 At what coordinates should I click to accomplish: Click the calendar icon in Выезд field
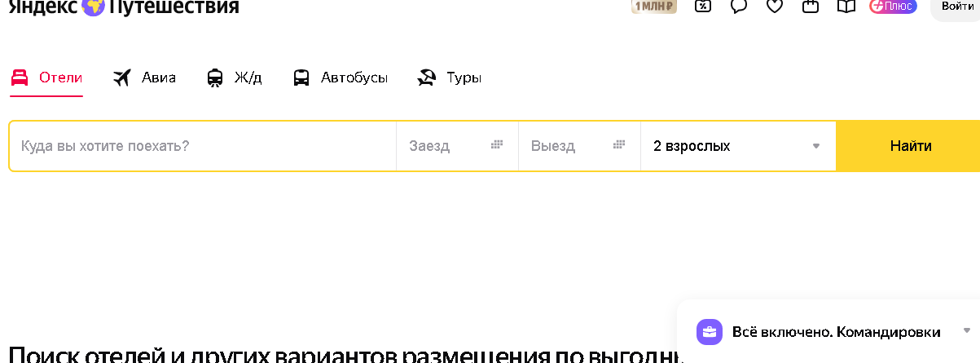click(x=619, y=145)
